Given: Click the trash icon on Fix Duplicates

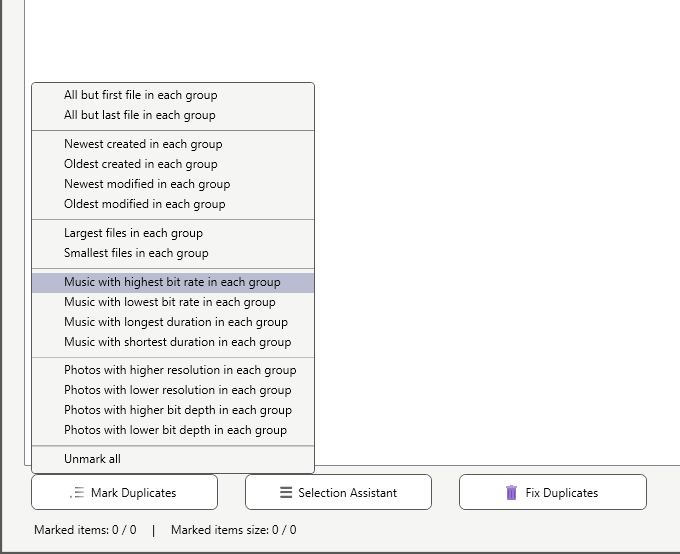Looking at the screenshot, I should coord(511,492).
